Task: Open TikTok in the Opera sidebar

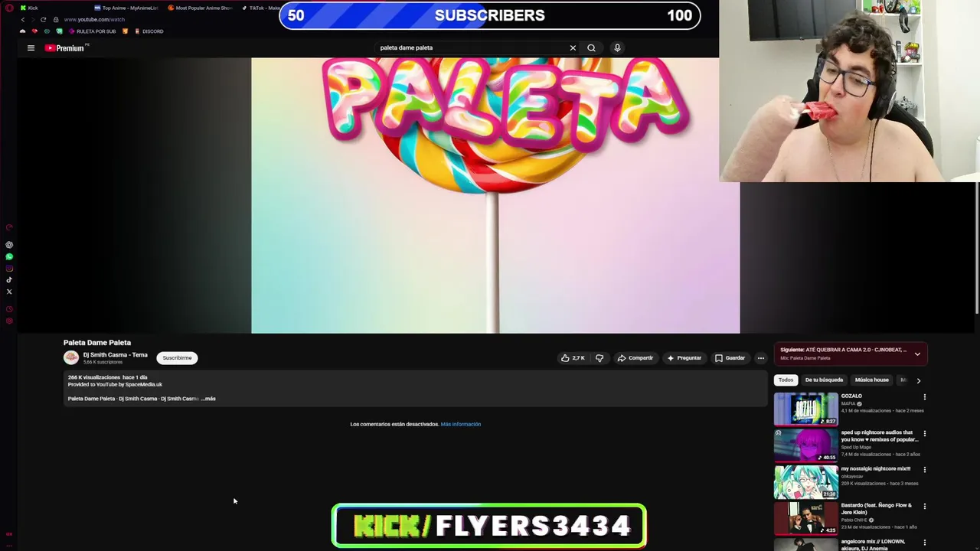Action: [9, 279]
